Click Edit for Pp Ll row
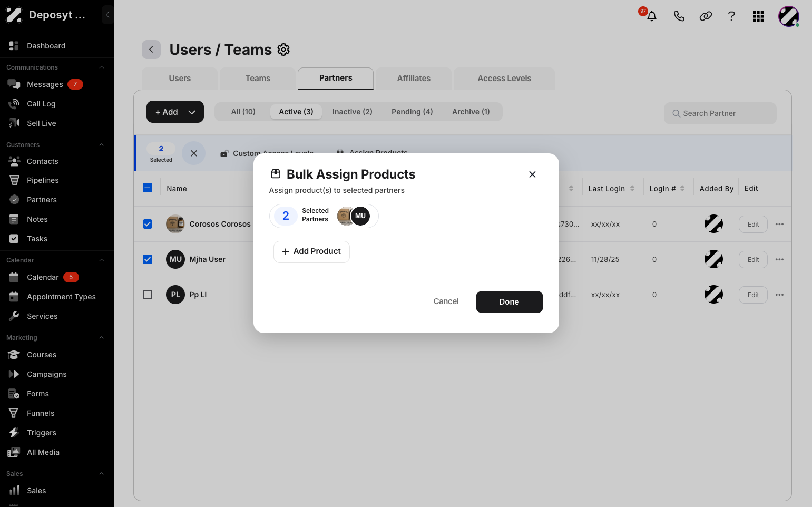Image resolution: width=812 pixels, height=507 pixels. click(x=753, y=295)
